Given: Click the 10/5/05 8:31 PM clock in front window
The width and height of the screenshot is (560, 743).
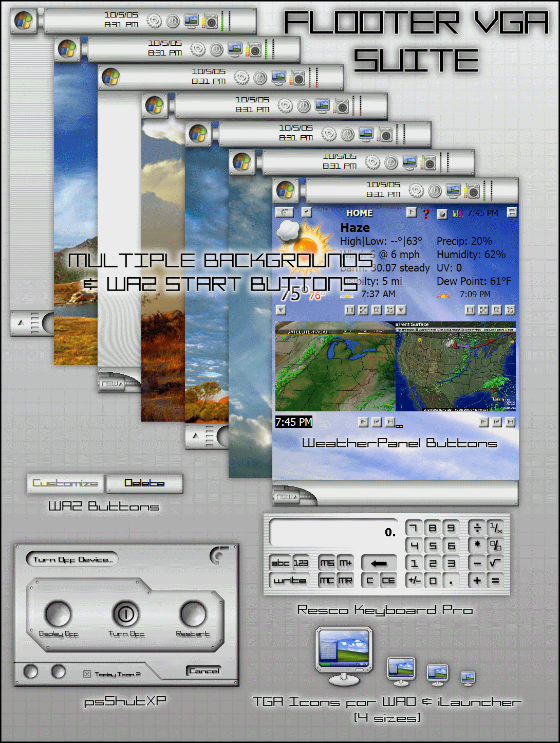Looking at the screenshot, I should pyautogui.click(x=383, y=189).
